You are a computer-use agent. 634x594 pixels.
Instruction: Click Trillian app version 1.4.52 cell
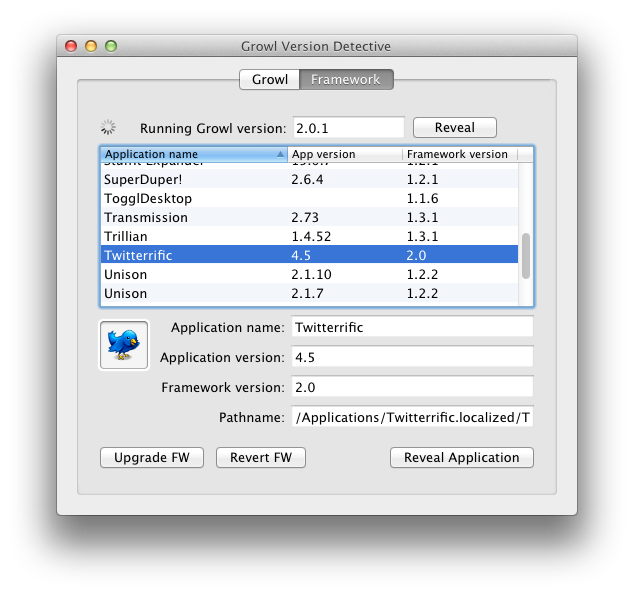click(x=311, y=236)
